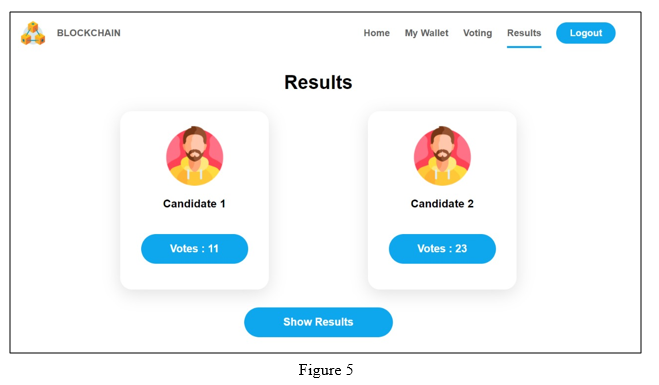Select the Results nav tab
659x385 pixels.
coord(524,33)
